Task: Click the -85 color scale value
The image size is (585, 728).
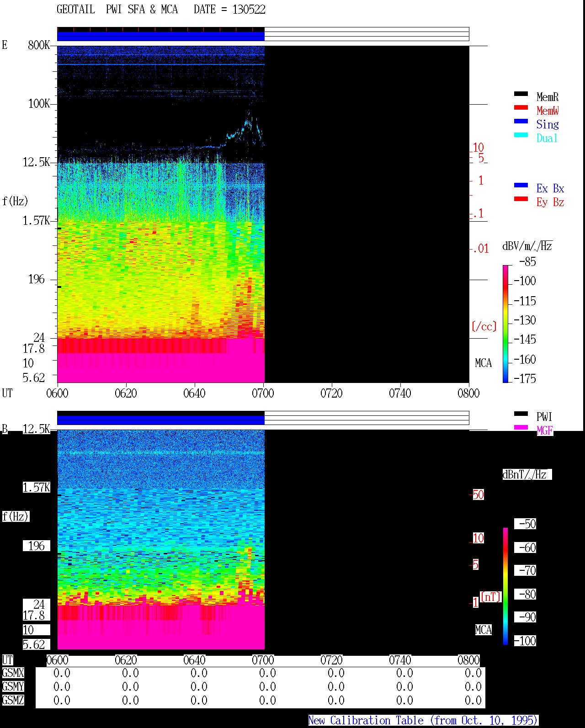Action: tap(527, 262)
